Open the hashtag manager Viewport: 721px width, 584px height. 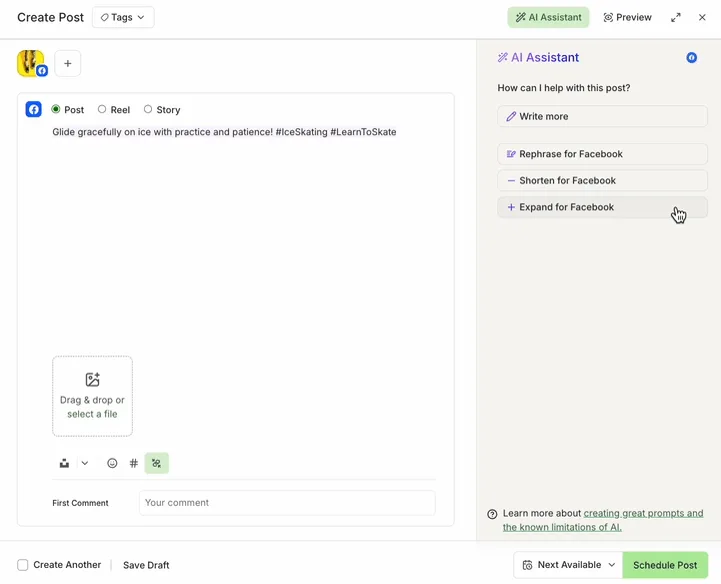point(134,463)
